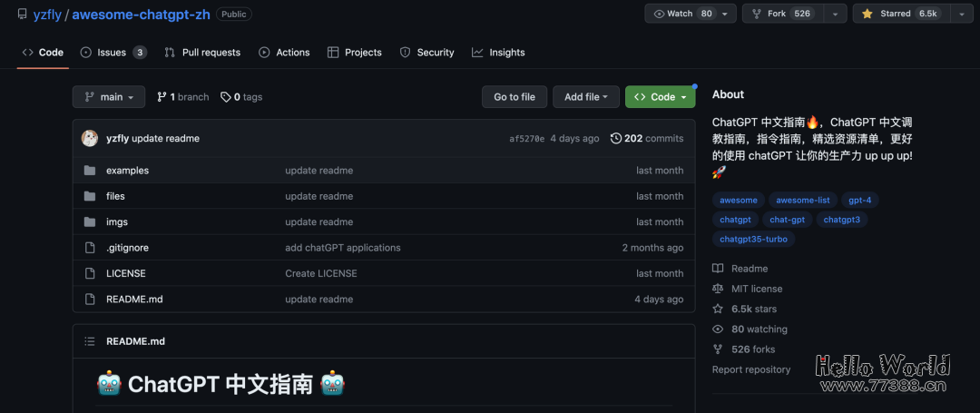Click the Issues count badge 3
The width and height of the screenshot is (980, 413).
click(140, 53)
